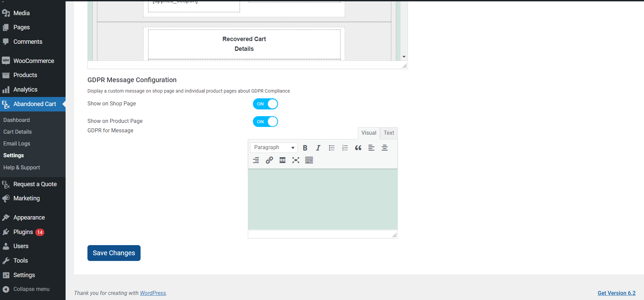Screen dimensions: 644x300
Task: Open Request a Quote menu label
Action: point(35,184)
